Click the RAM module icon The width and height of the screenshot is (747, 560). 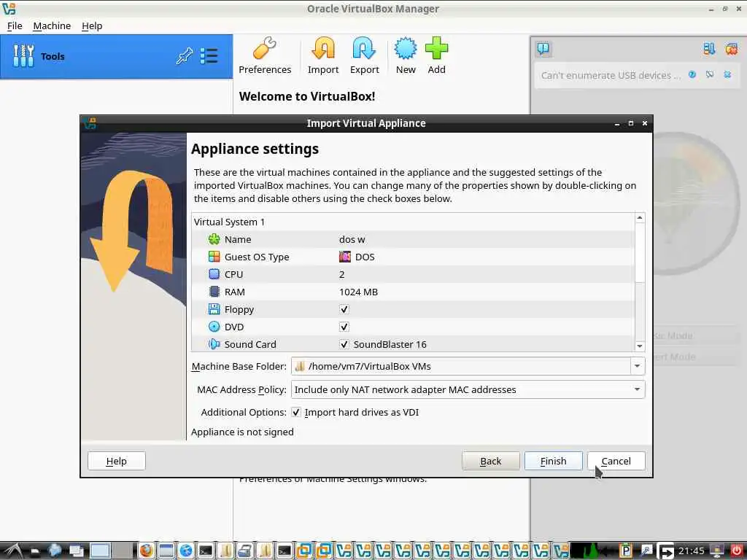(214, 292)
